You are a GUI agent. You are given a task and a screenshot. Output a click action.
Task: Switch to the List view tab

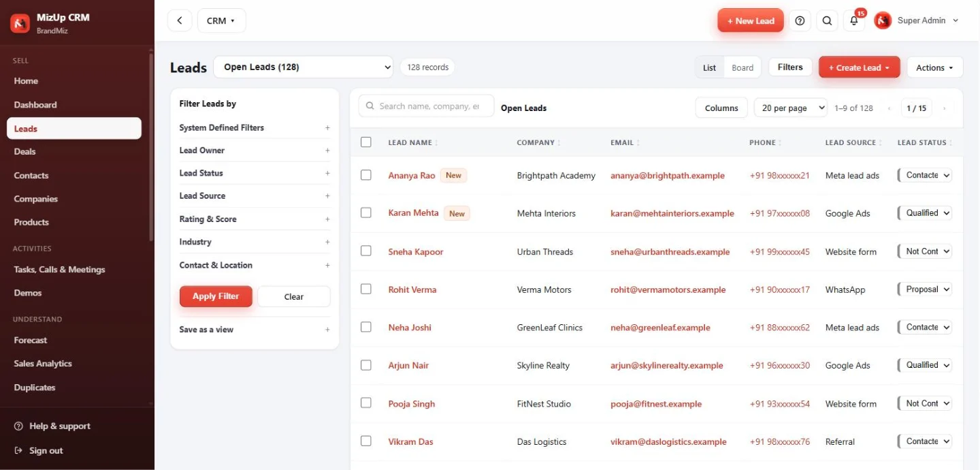point(710,67)
